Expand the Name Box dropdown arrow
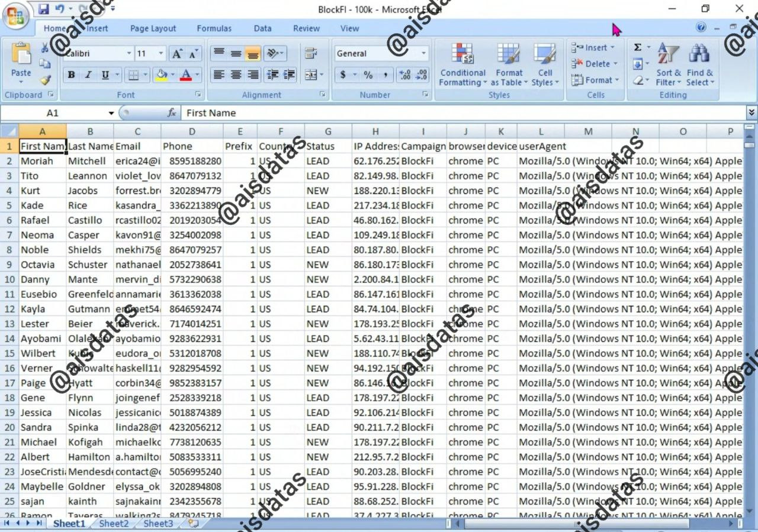This screenshot has width=758, height=532. 111,113
